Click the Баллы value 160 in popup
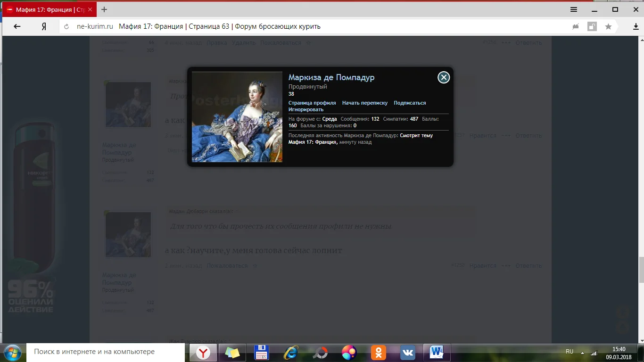 tap(293, 125)
